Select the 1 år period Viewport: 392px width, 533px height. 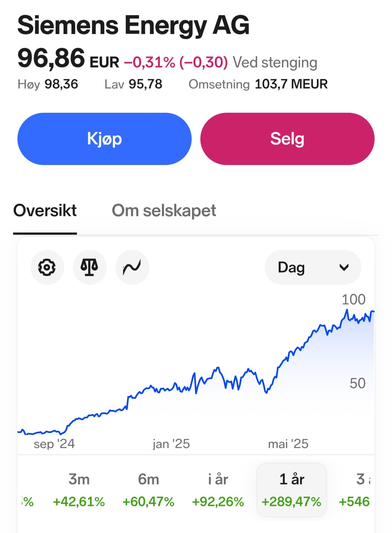tap(291, 490)
